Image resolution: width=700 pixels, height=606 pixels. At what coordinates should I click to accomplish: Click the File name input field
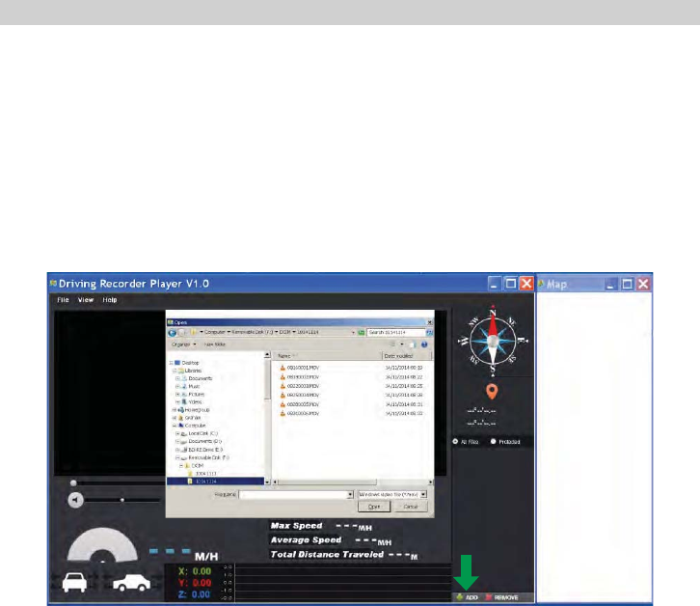[293, 495]
